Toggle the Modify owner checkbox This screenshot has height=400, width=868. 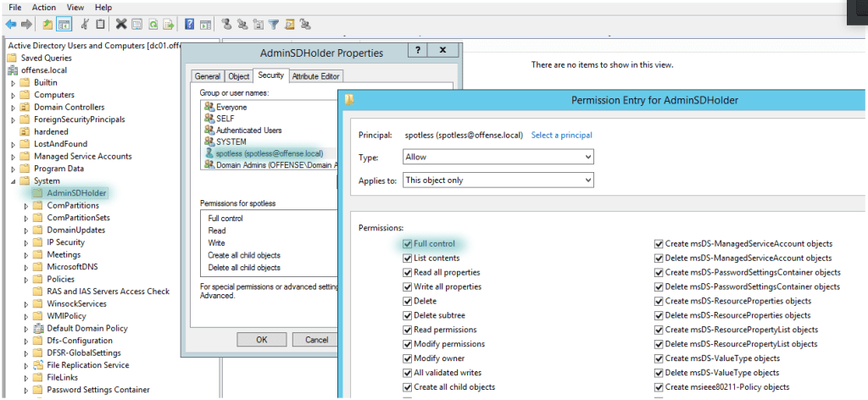[x=408, y=358]
